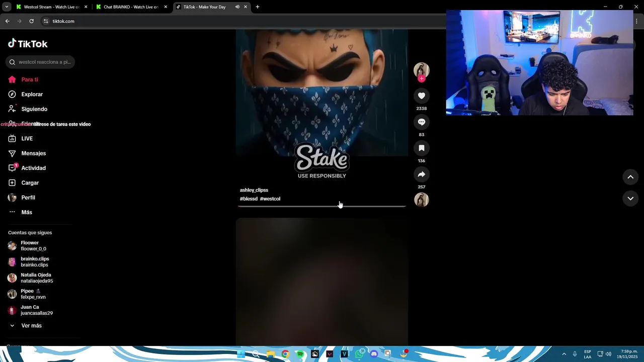Open the volume tray control
Image resolution: width=644 pixels, height=362 pixels.
click(x=608, y=354)
